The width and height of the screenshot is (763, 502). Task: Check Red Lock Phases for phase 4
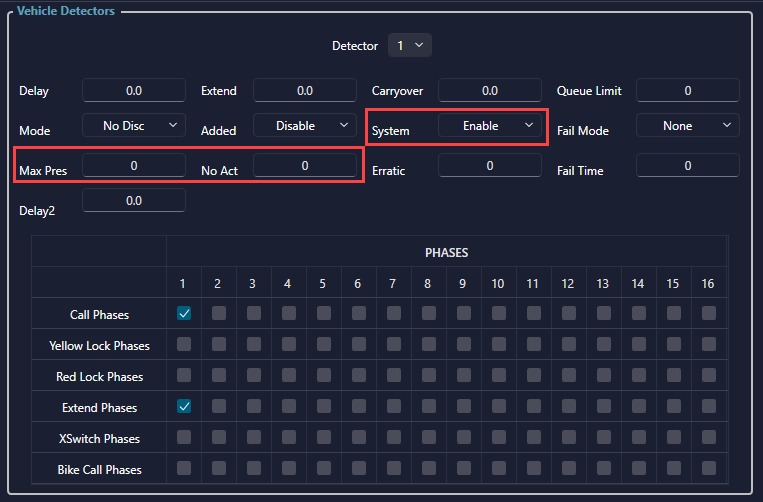288,376
